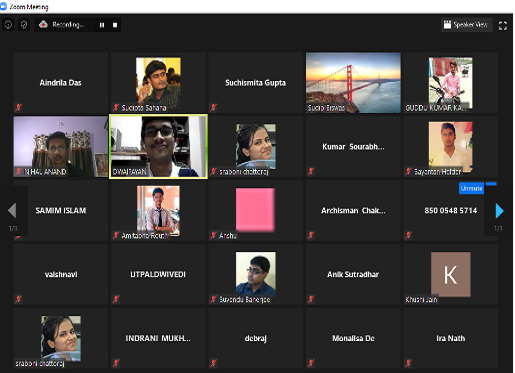Click muted mic icon on Sudipta Sahana
This screenshot has height=373, width=515.
[x=116, y=107]
